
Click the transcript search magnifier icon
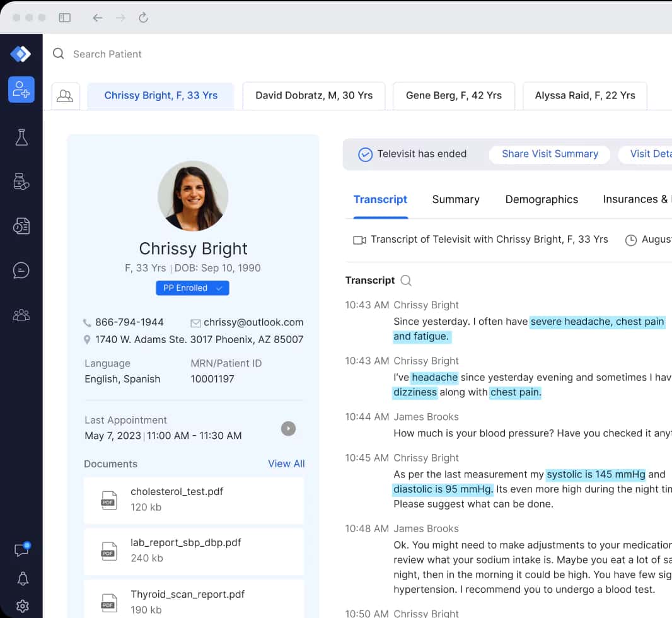coord(406,281)
